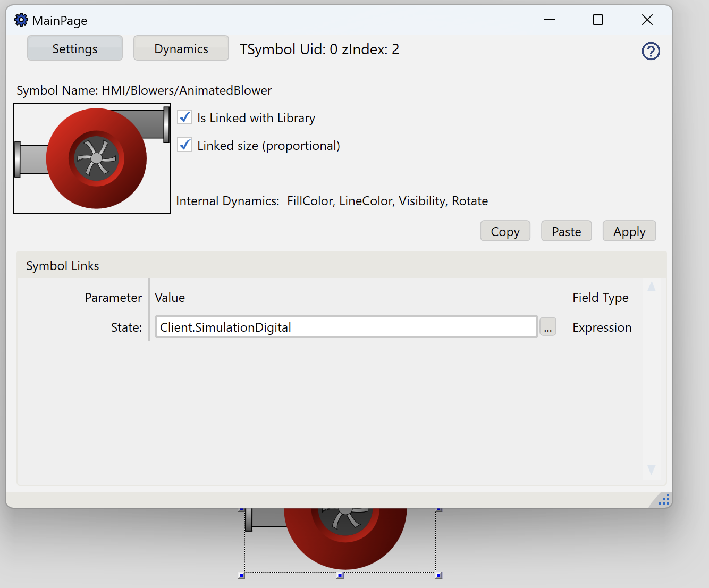Screen dimensions: 709x588
Task: Switch to the Settings tab
Action: [x=75, y=48]
